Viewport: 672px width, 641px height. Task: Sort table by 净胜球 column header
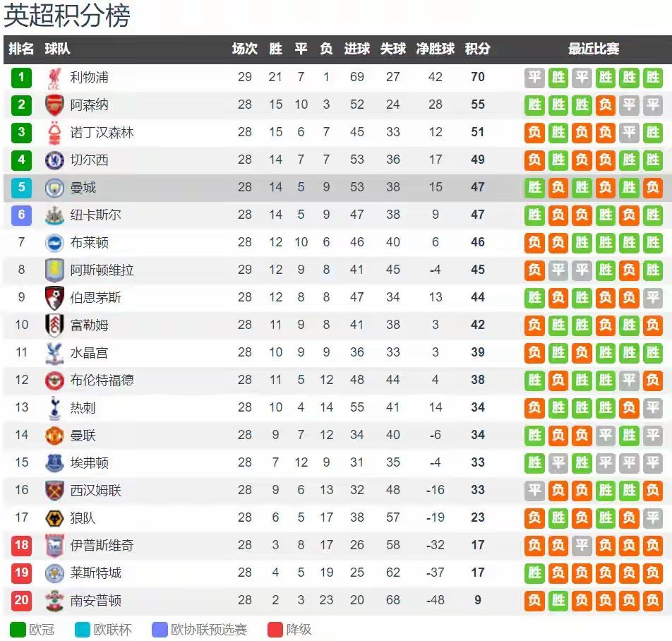pyautogui.click(x=436, y=49)
